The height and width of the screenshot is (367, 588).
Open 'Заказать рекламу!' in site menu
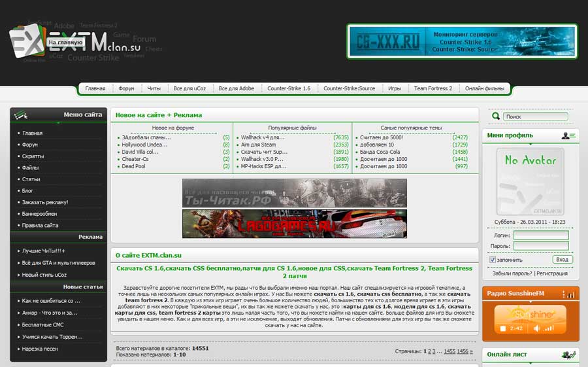[x=45, y=202]
